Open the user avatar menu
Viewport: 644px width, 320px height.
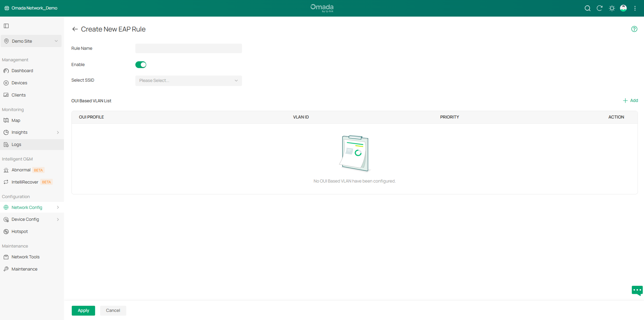[x=623, y=8]
